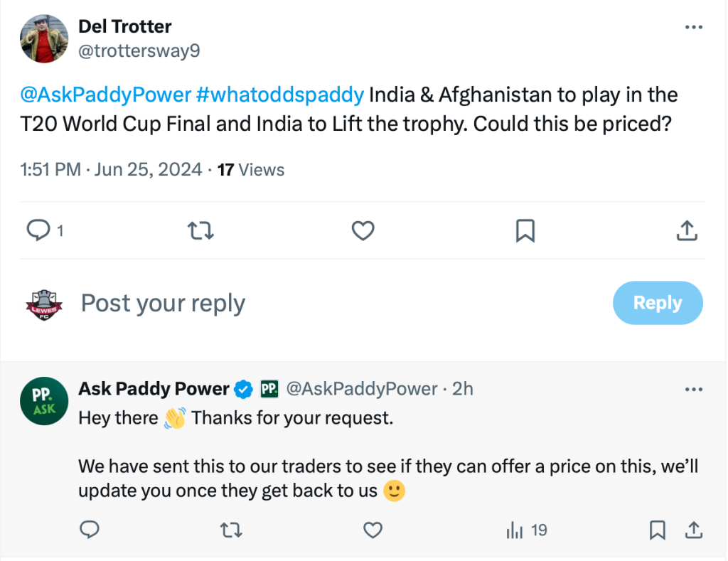Open replies on Ask Paddy Power's tweet

tap(90, 530)
